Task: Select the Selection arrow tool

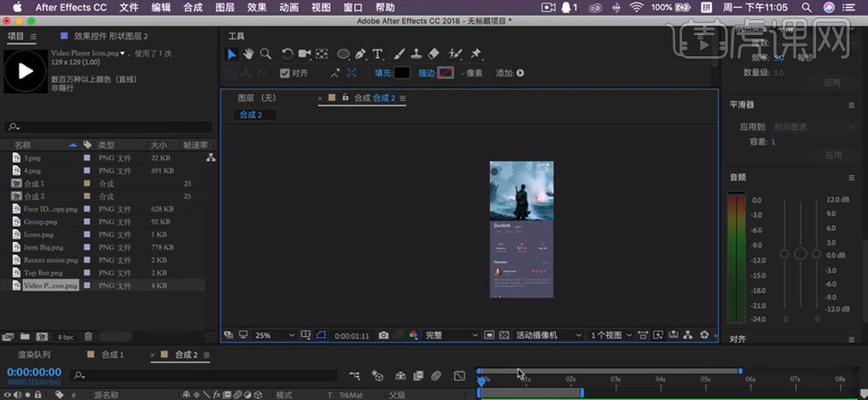Action: (232, 54)
